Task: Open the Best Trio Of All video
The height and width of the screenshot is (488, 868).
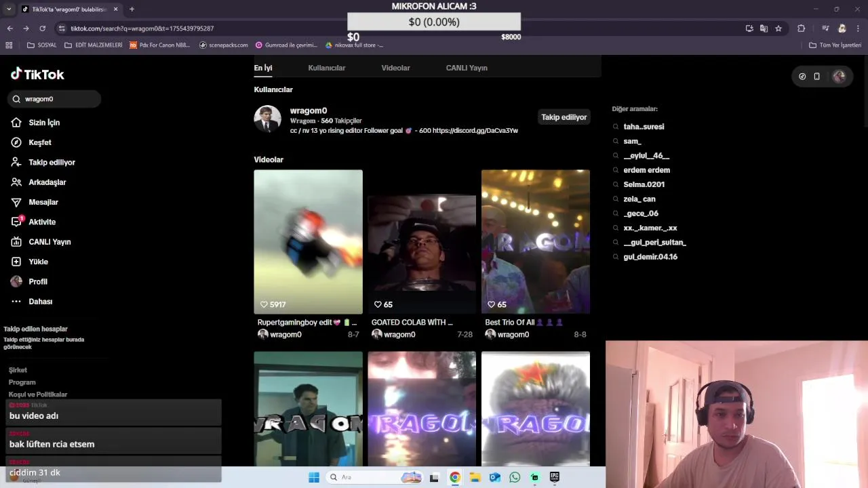Action: (536, 241)
